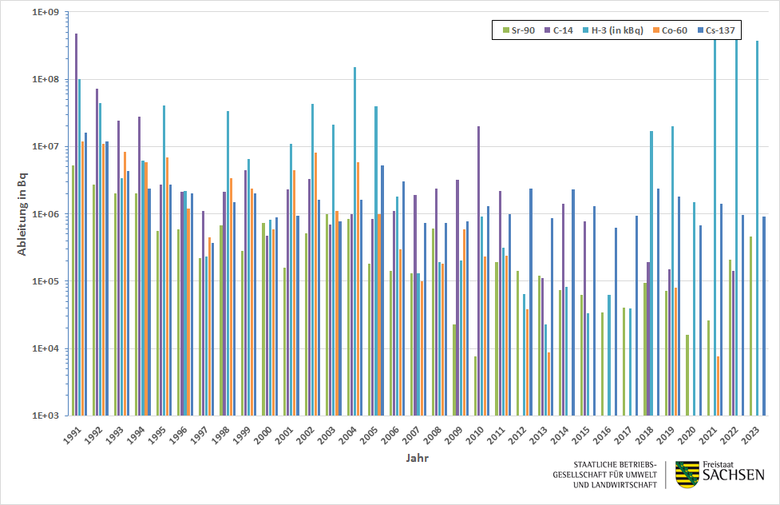The height and width of the screenshot is (505, 780).
Task: Click the blue Cs-137 legend swatch
Action: coord(717,31)
